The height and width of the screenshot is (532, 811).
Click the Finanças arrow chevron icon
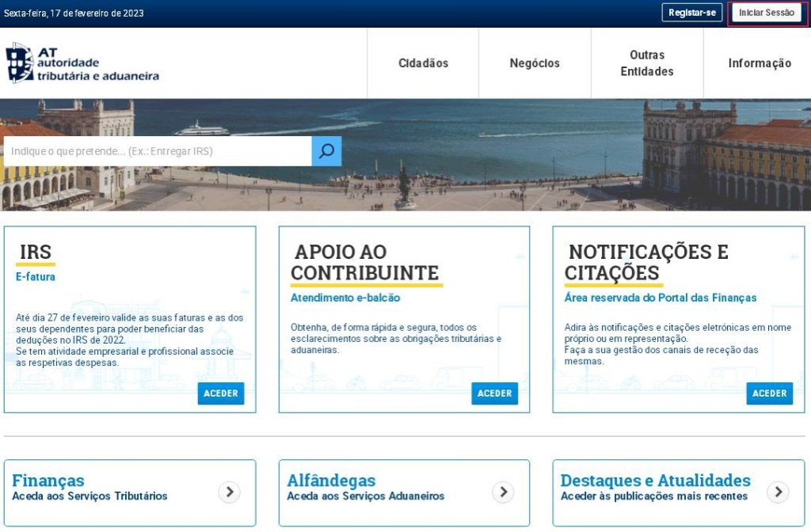tap(229, 492)
